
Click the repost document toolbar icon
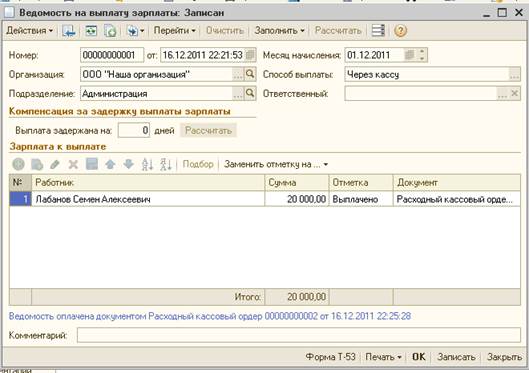coord(91,31)
